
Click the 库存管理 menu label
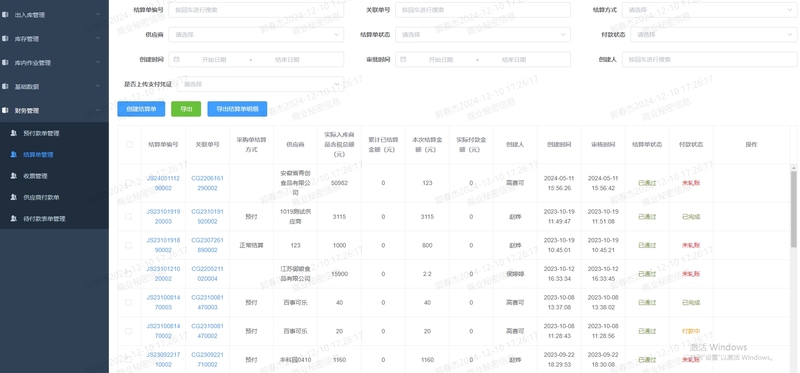(x=27, y=39)
